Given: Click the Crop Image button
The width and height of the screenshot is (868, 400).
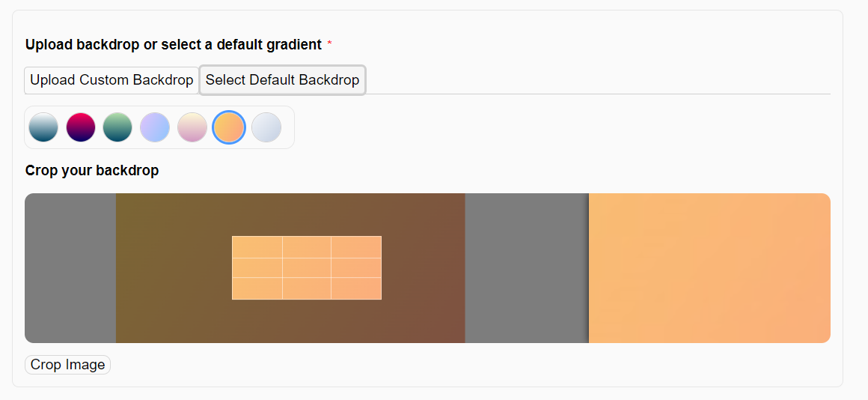Looking at the screenshot, I should pyautogui.click(x=67, y=365).
